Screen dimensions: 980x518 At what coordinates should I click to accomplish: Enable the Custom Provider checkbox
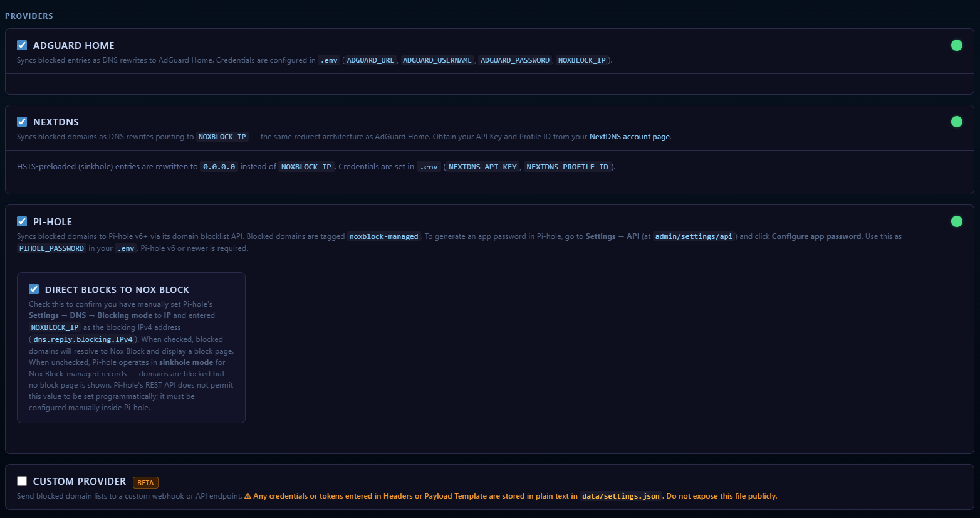click(22, 481)
